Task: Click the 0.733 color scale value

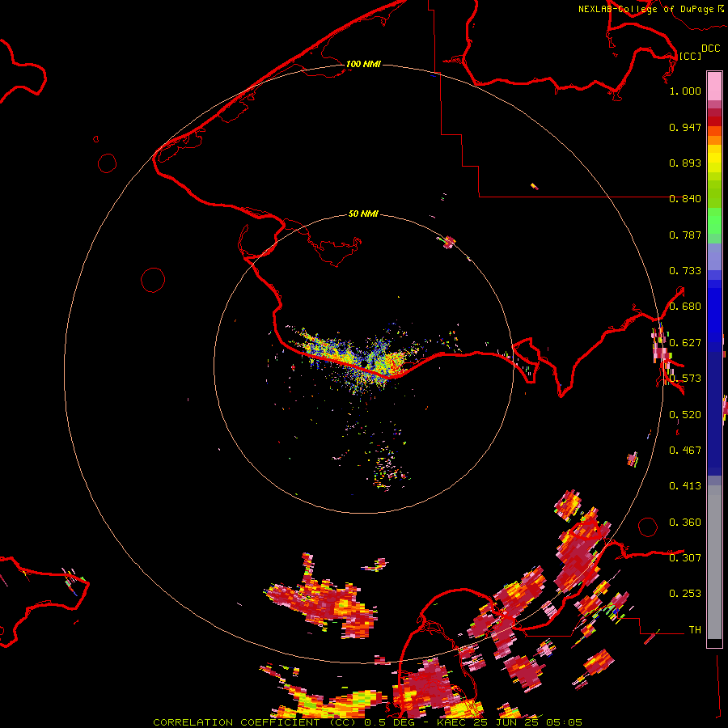Action: 685,271
